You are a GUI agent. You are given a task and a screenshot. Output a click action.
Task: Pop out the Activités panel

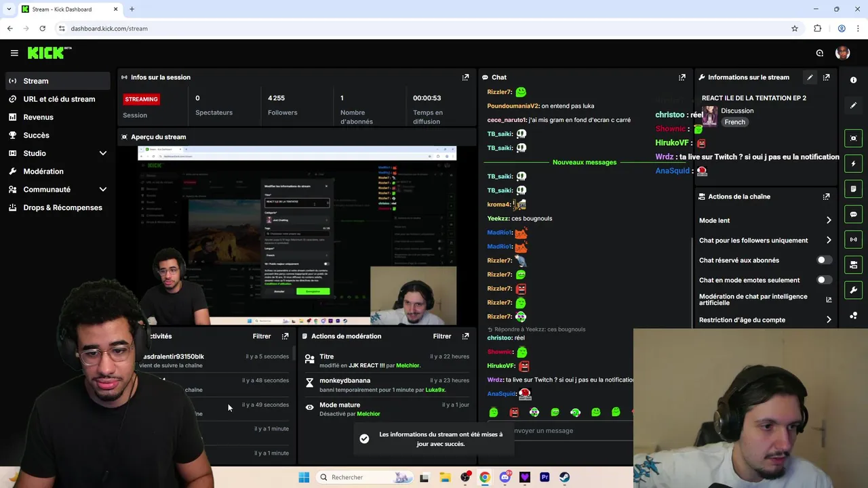(285, 336)
